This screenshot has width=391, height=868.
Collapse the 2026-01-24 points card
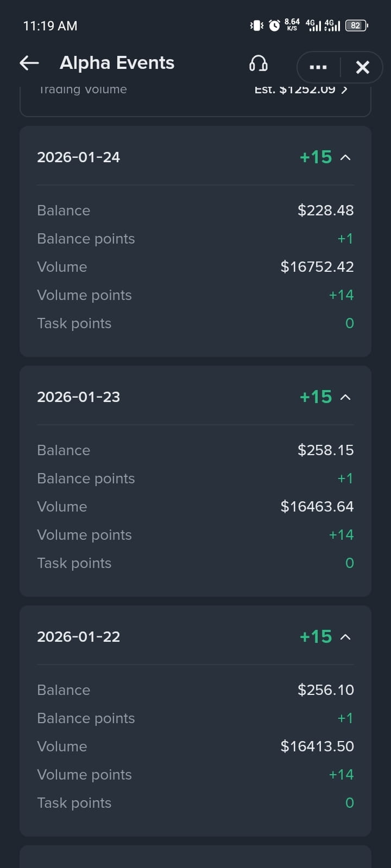[345, 157]
